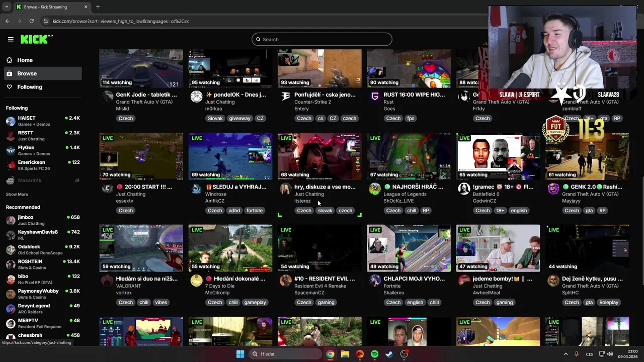Screen dimensions: 644x362
Task: Open a new browser tab
Action: pos(98,7)
